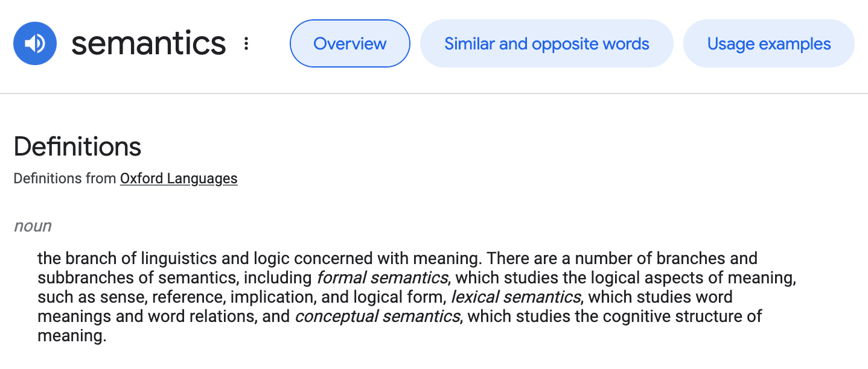The image size is (868, 369).
Task: Follow the Oxford Languages link
Action: [179, 178]
